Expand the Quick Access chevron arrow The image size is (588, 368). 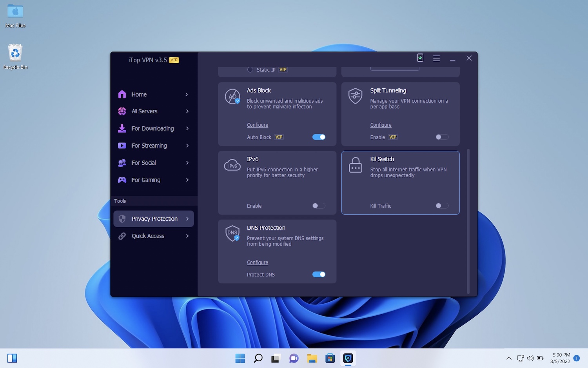(187, 236)
